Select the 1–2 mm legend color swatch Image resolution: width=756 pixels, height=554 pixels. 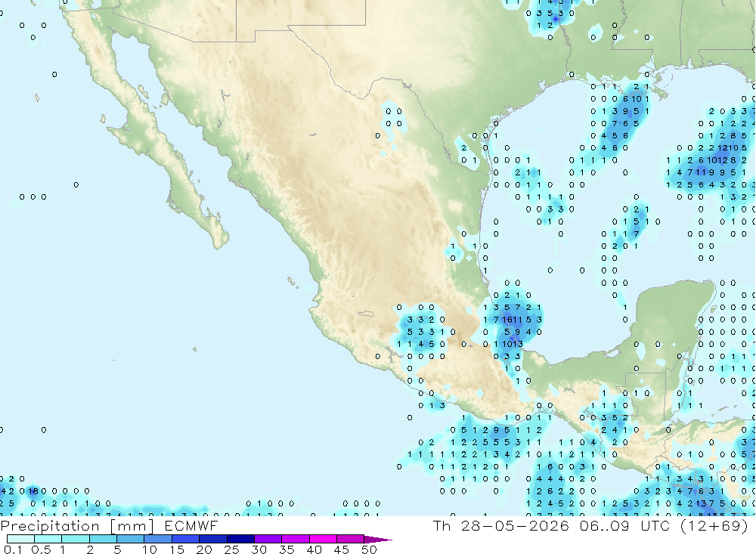click(x=76, y=539)
